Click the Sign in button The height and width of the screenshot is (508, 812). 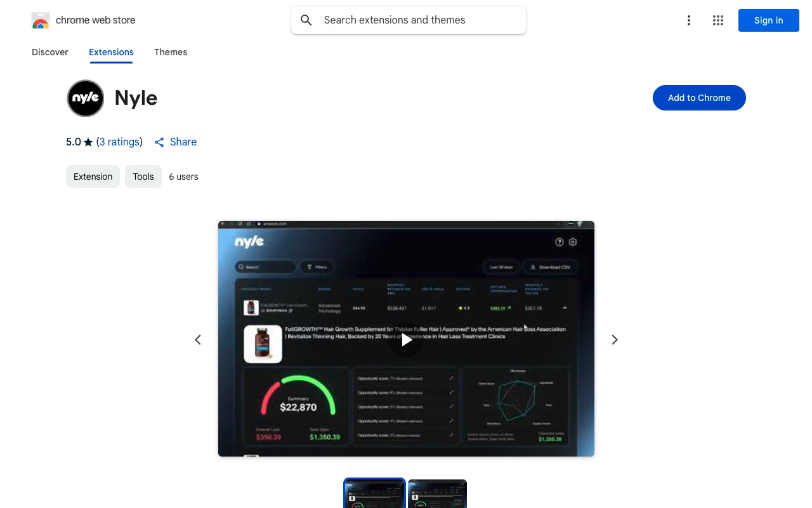[x=768, y=20]
